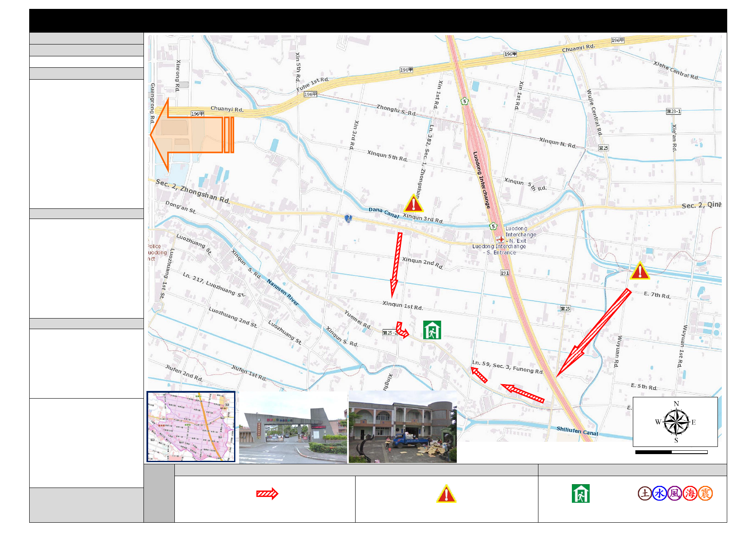This screenshot has width=756, height=535.
Task: Click the Xinqun 2nd Rd. label
Action: (422, 263)
